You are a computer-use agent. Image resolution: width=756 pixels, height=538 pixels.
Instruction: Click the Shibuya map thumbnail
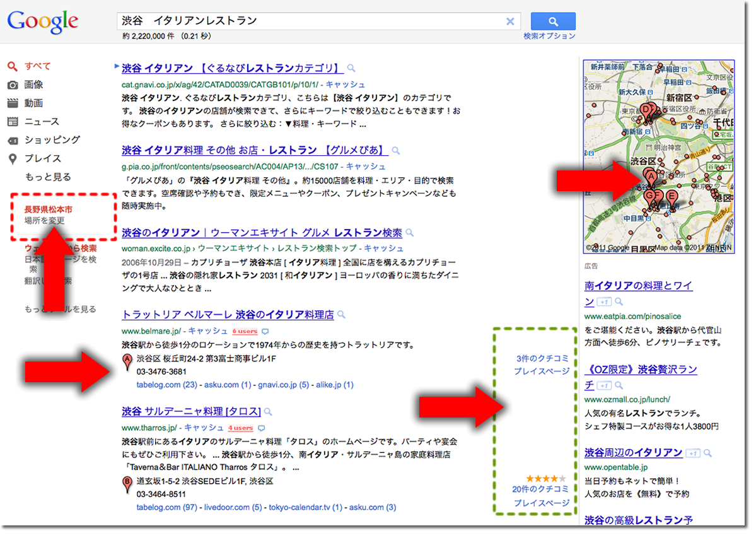pyautogui.click(x=658, y=156)
